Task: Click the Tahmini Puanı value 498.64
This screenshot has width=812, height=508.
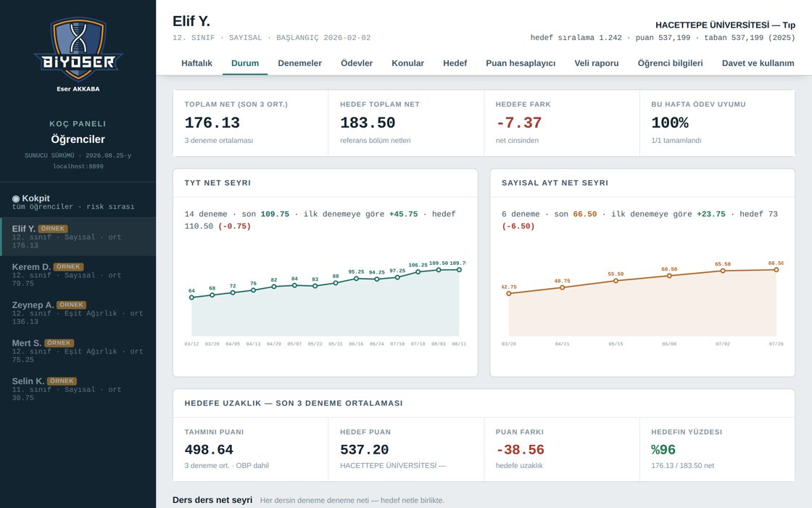Action: pyautogui.click(x=209, y=449)
